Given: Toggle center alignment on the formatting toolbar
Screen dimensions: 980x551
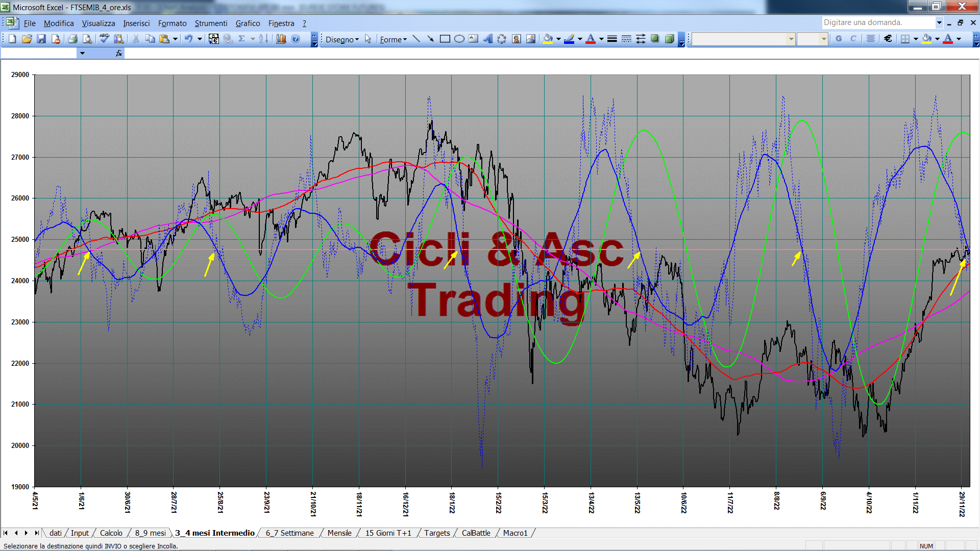Looking at the screenshot, I should [871, 39].
